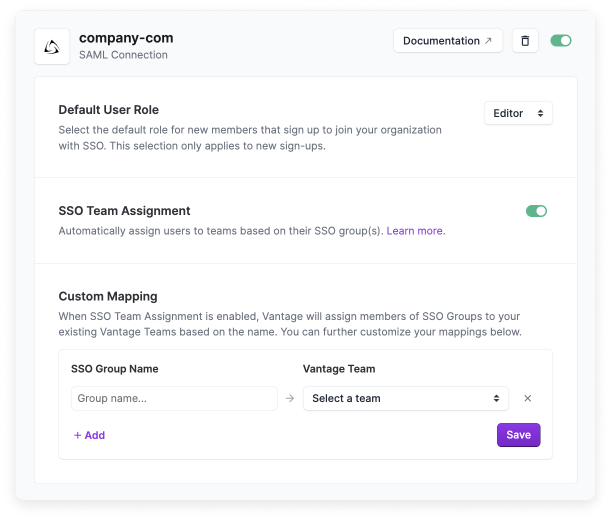
Task: Turn off the SSO Team Assignment toggle
Action: click(x=537, y=211)
